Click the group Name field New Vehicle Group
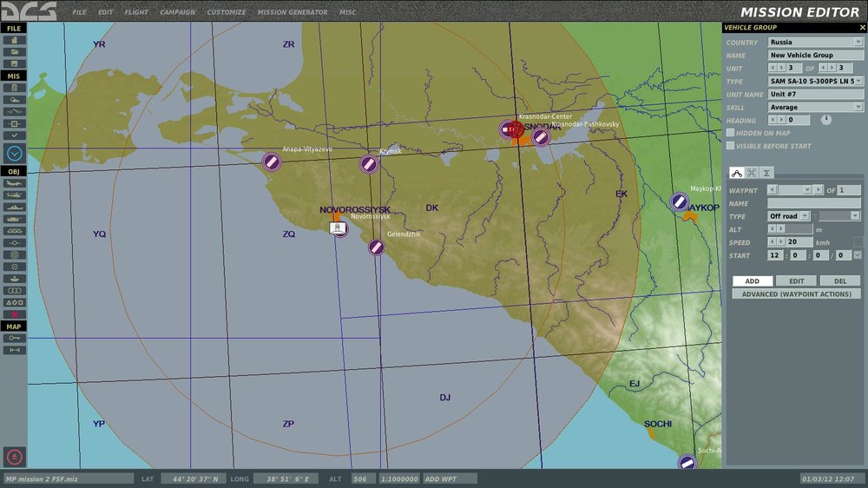868x488 pixels. click(815, 55)
